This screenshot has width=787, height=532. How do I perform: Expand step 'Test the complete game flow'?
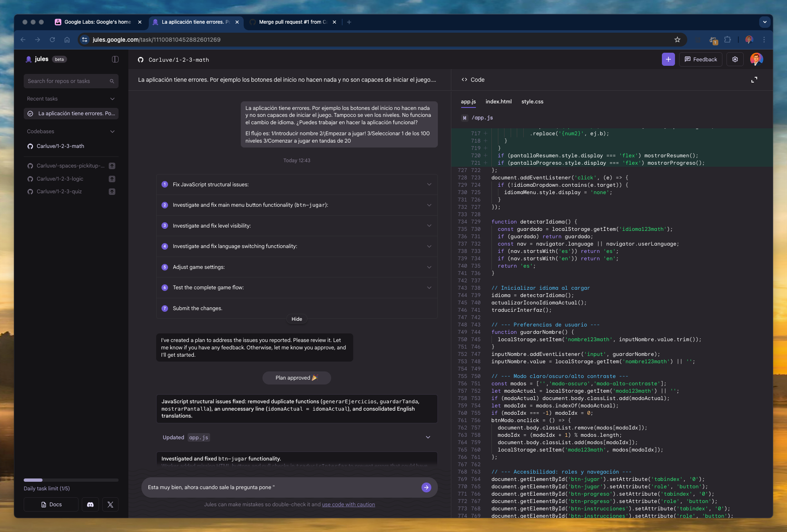[429, 287]
